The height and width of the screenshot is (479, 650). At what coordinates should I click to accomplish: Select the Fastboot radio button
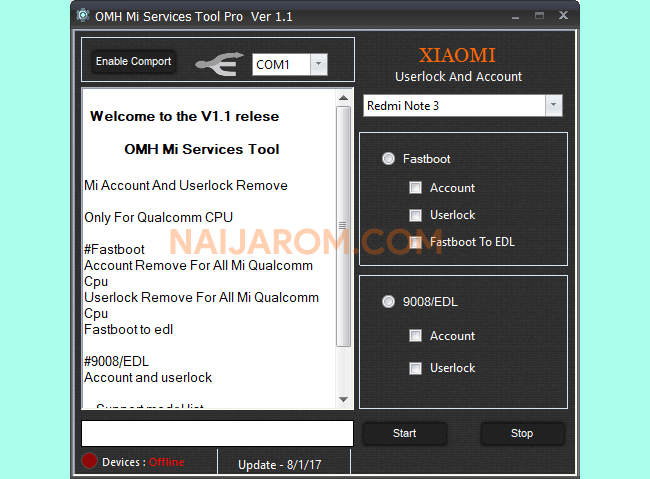388,159
